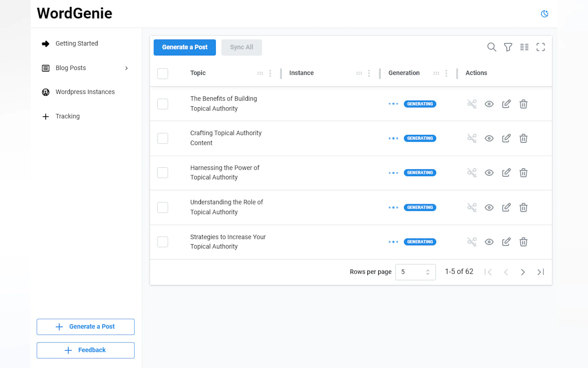Screen dimensions: 588x368
Task: Select the Understanding the Role row checkbox
Action: 162,207
